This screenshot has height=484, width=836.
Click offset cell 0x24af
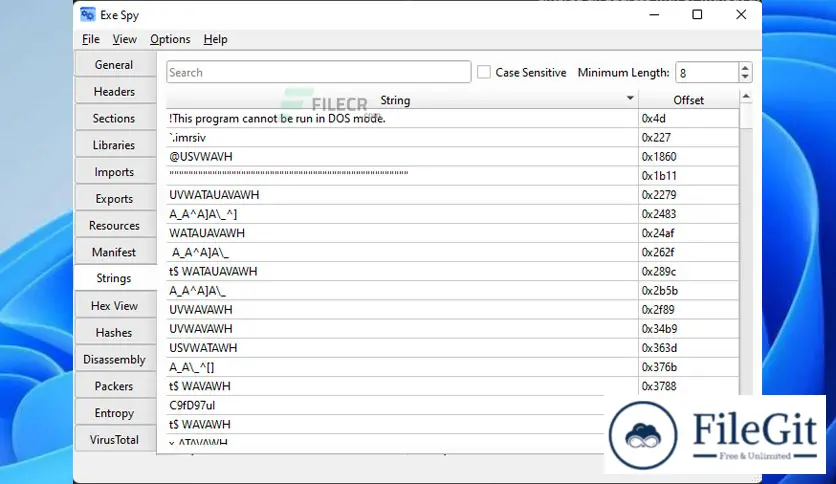[688, 233]
